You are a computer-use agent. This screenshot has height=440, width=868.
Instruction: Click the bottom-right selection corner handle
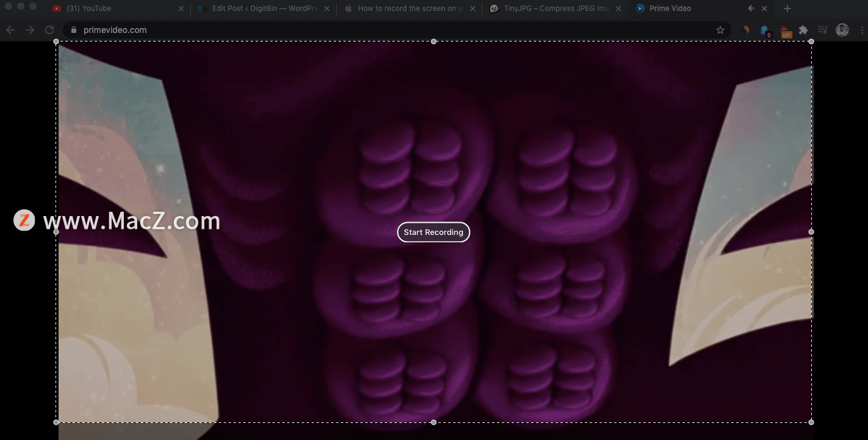click(x=811, y=422)
